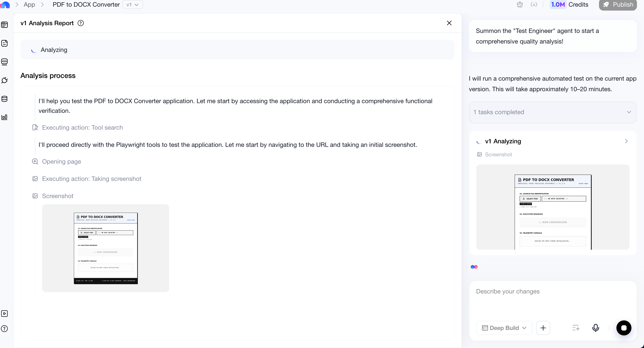Click the black stop generation button
The width and height of the screenshot is (644, 348).
coord(623,328)
